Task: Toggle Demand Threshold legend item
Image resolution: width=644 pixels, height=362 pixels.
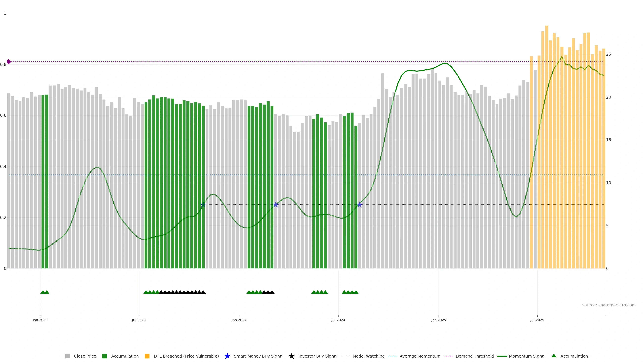Action: point(474,356)
